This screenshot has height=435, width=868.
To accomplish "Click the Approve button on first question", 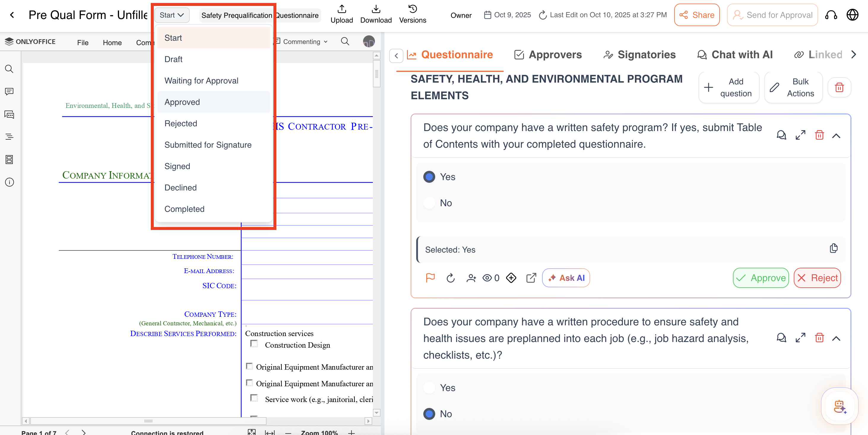I will click(x=761, y=278).
